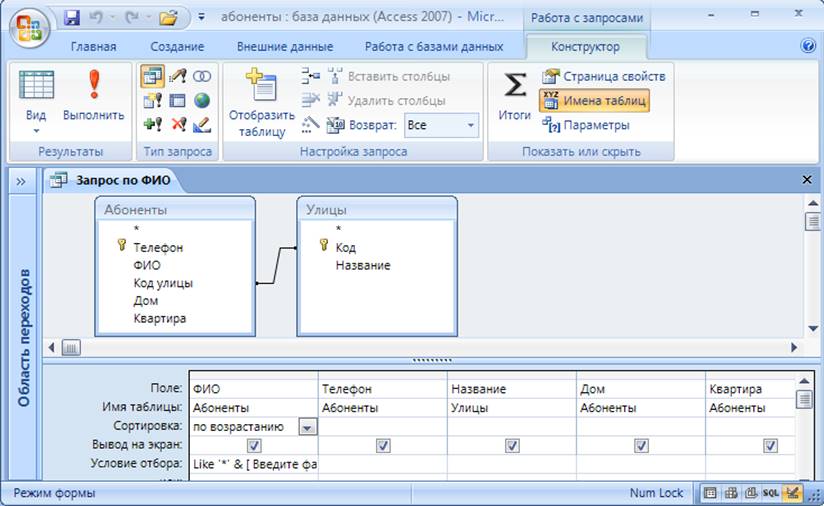Click the horizontal scrollbar thumb in table pane

coord(71,347)
